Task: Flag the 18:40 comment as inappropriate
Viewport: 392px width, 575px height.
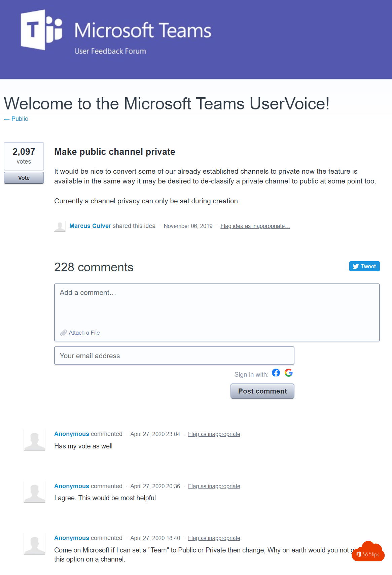Action: point(214,538)
